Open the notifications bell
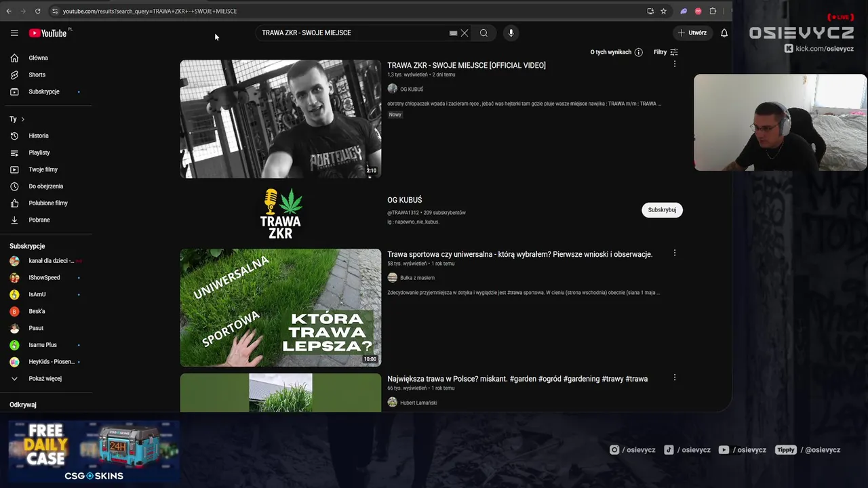 [724, 33]
